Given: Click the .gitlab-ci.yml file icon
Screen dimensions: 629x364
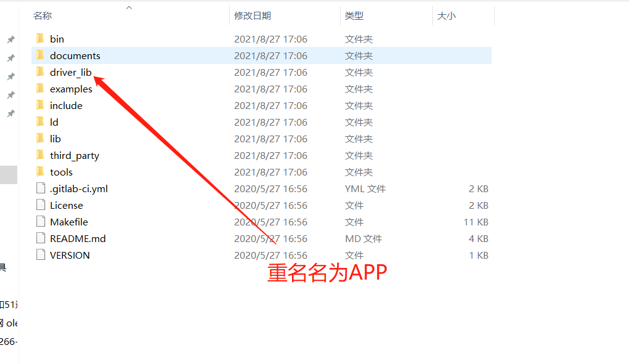Looking at the screenshot, I should point(41,188).
